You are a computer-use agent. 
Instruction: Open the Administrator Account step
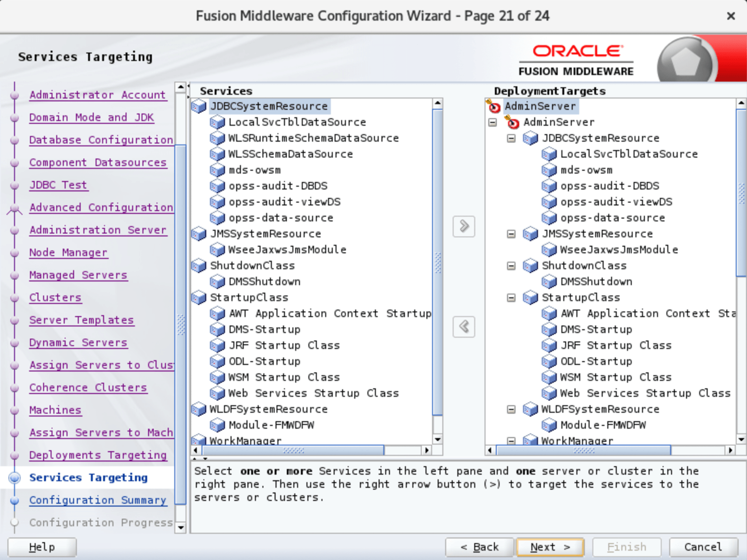tap(97, 95)
